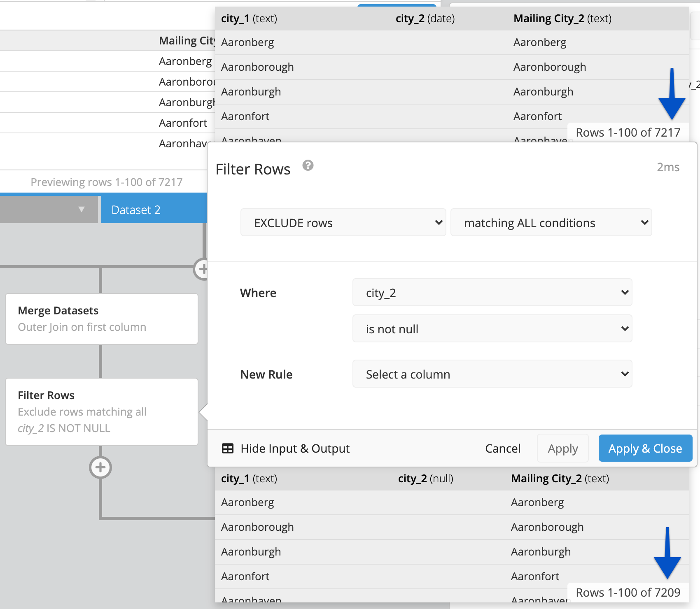
Task: Click the 2ms timing label
Action: (x=668, y=167)
